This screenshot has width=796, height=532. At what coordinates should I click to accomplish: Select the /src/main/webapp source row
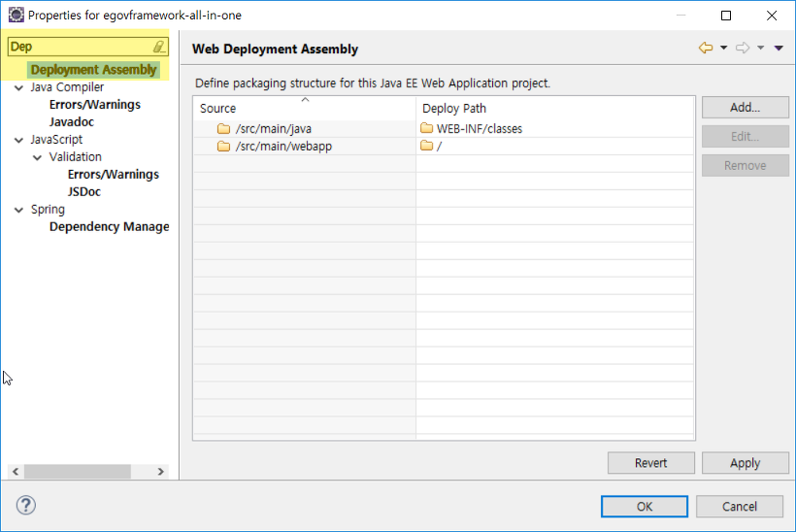coord(304,147)
